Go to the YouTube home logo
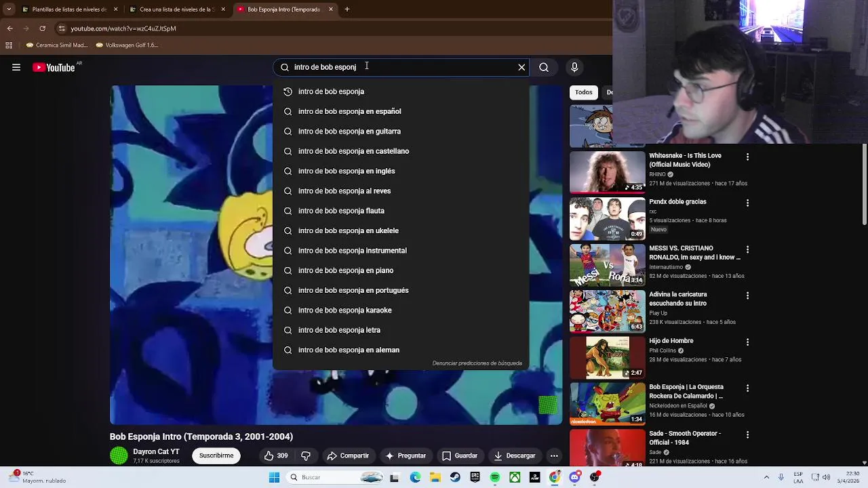Image resolution: width=868 pixels, height=488 pixels. [x=54, y=67]
